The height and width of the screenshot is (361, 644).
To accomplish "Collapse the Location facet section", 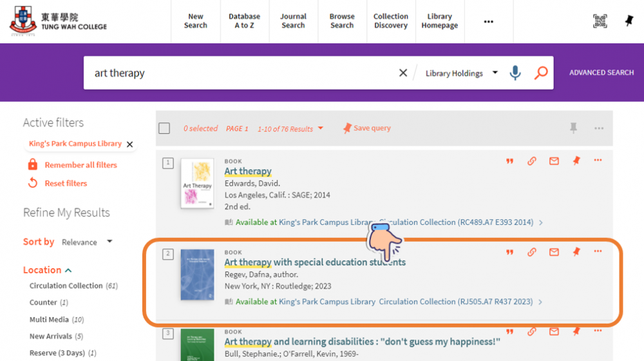I will (x=47, y=270).
